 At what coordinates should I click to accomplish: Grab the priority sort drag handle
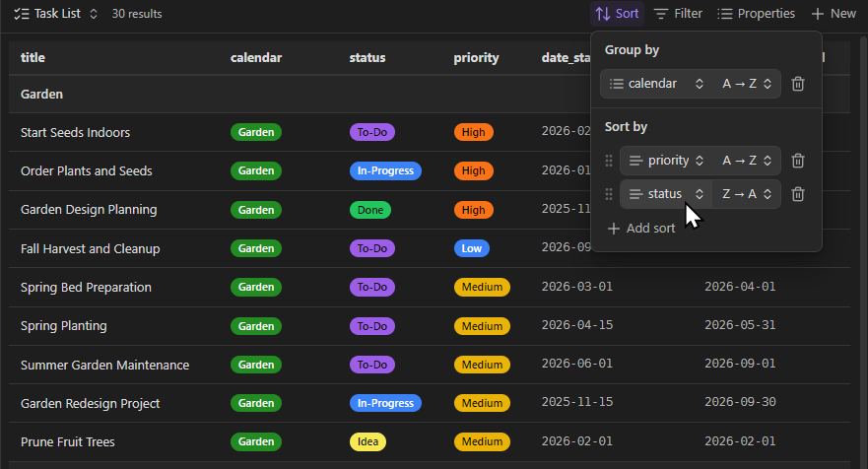(609, 161)
